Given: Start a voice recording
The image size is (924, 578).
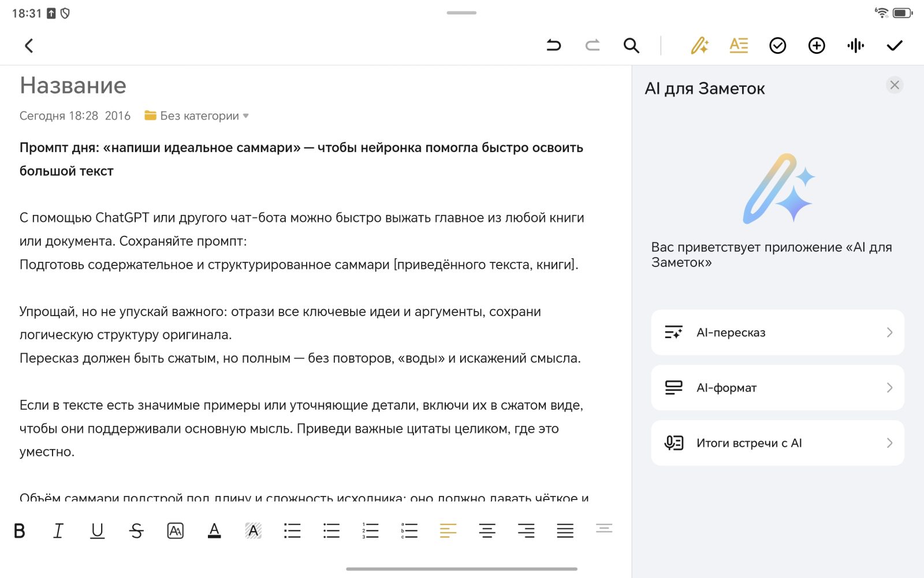Looking at the screenshot, I should click(x=856, y=46).
